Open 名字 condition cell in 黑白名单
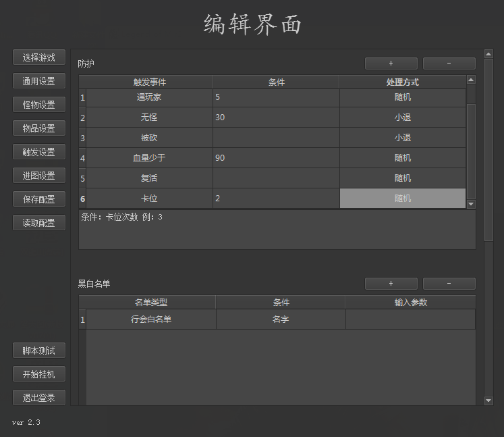Viewport: 504px width, 437px height. [x=281, y=319]
